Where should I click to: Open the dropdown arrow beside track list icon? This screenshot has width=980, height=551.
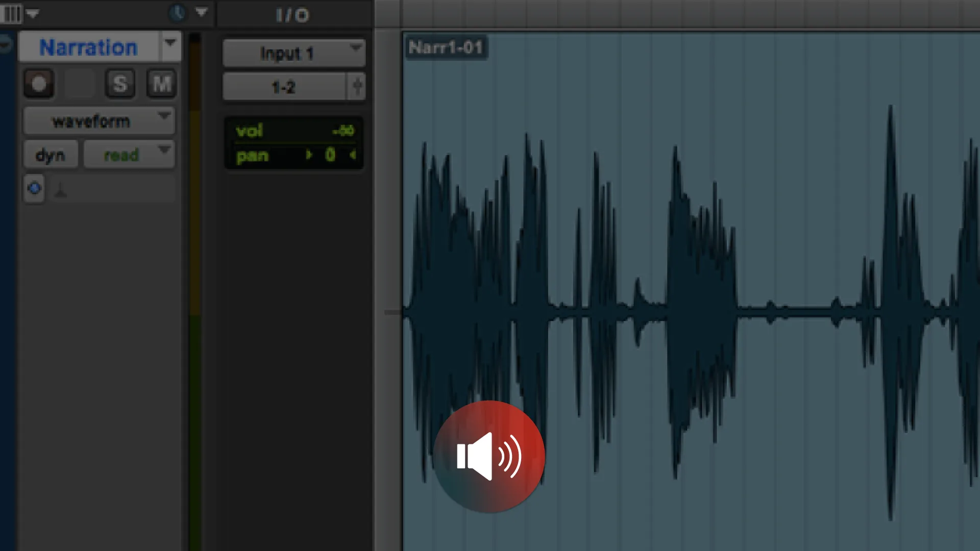[x=33, y=14]
